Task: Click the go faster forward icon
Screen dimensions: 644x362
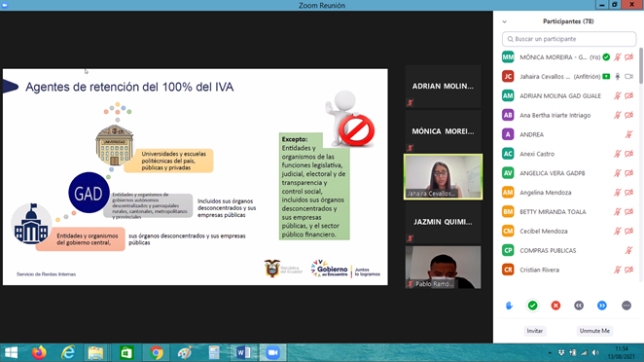Action: 602,306
